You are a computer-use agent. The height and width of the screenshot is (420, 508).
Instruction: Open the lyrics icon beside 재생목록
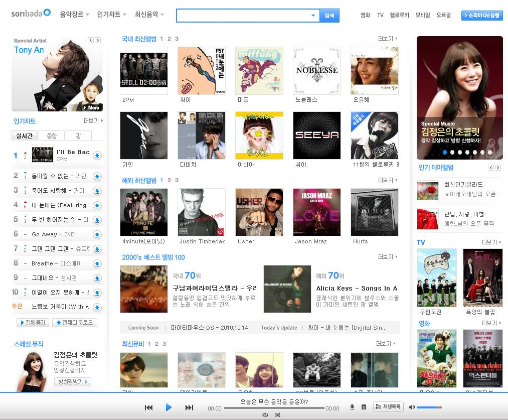(364, 407)
